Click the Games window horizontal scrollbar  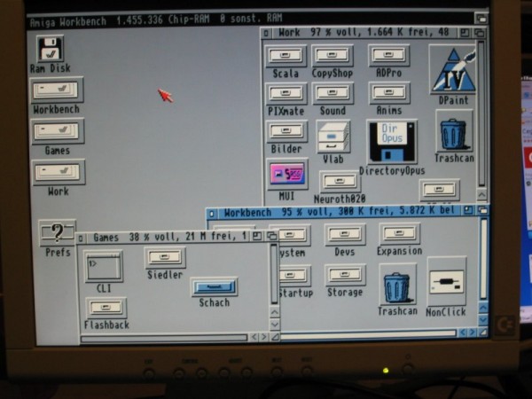coord(164,337)
